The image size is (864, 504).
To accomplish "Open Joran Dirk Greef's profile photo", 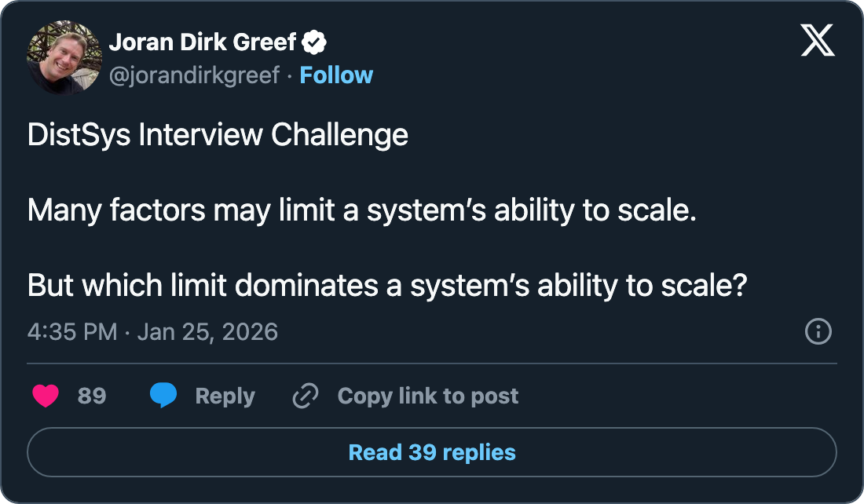I will pyautogui.click(x=64, y=57).
